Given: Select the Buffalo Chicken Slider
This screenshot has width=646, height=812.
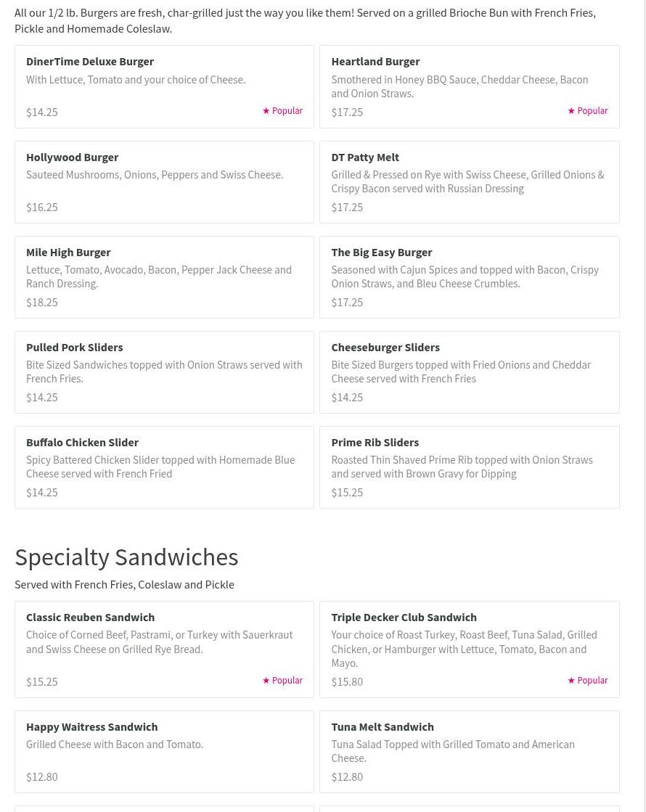Looking at the screenshot, I should point(164,467).
